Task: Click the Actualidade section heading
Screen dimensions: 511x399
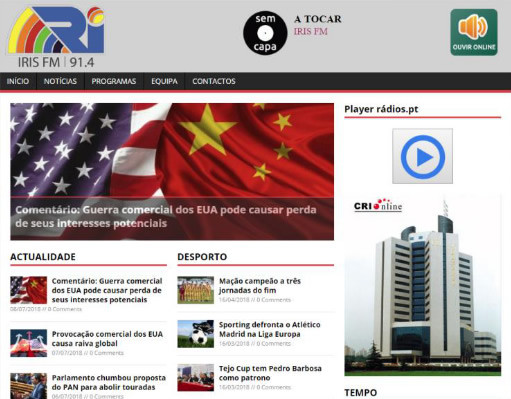Action: [x=43, y=257]
